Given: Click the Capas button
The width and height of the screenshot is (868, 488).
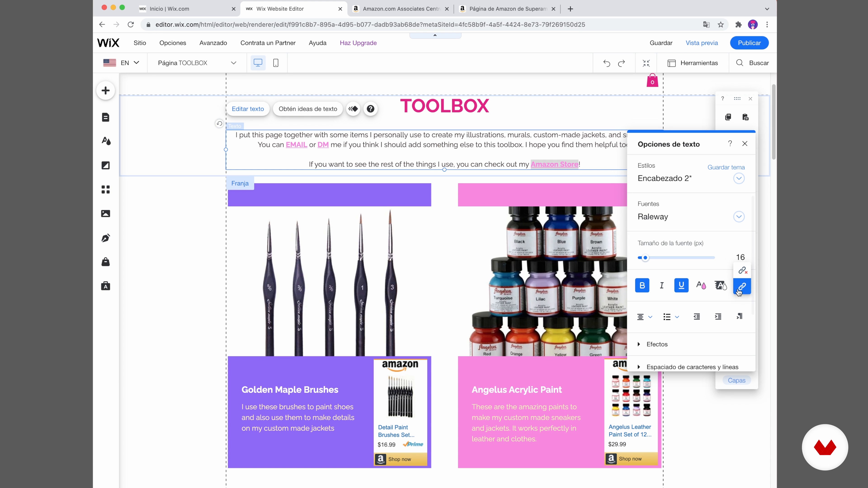Looking at the screenshot, I should 737,380.
